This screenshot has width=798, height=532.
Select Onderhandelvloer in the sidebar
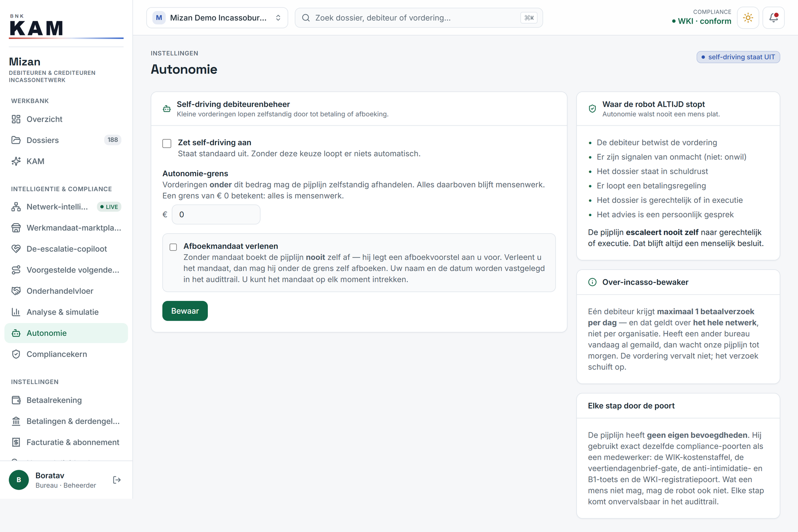click(x=66, y=291)
